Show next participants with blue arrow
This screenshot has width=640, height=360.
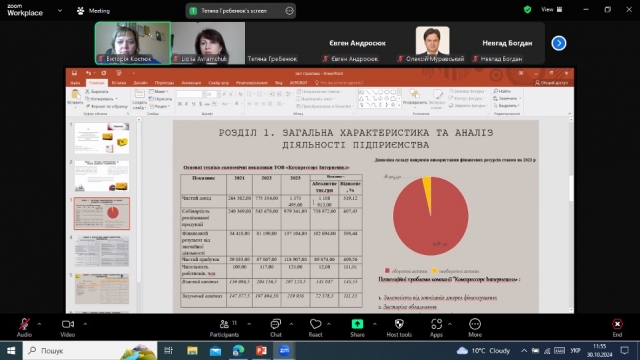[559, 43]
